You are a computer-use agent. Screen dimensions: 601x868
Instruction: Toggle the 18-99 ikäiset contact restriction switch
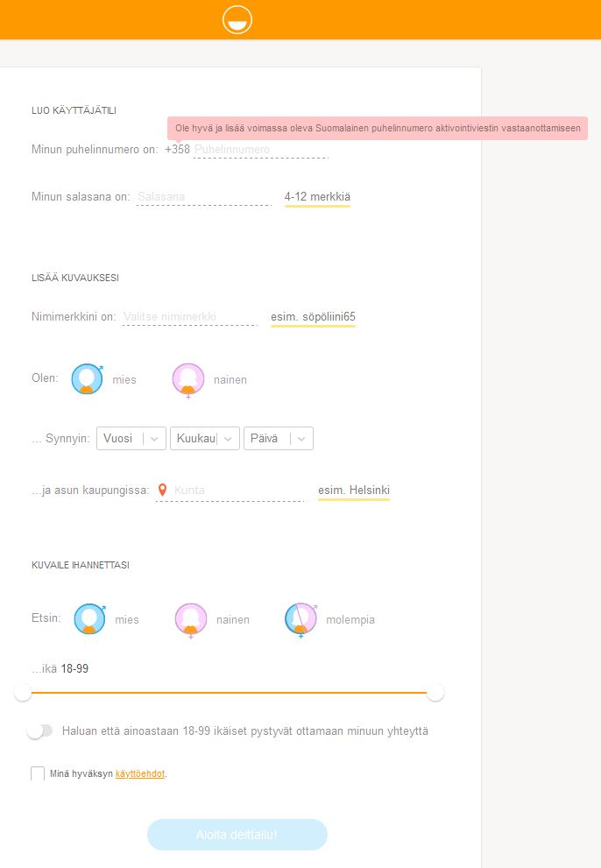[x=39, y=730]
